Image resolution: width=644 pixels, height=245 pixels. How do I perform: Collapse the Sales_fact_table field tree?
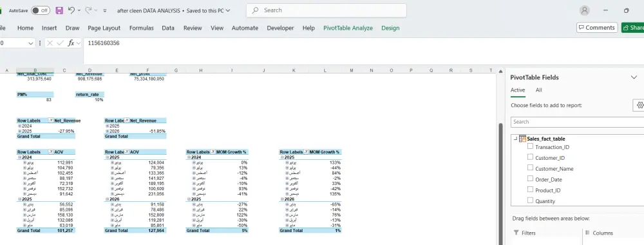tap(515, 139)
